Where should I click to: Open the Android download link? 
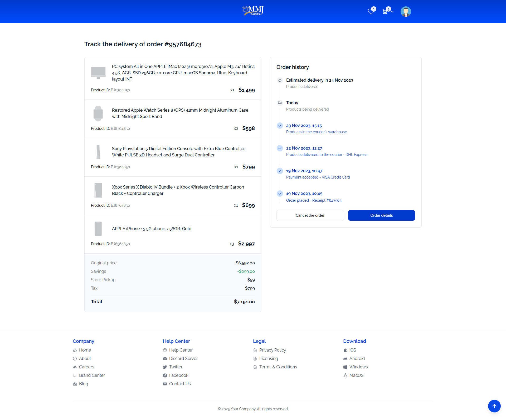[357, 358]
